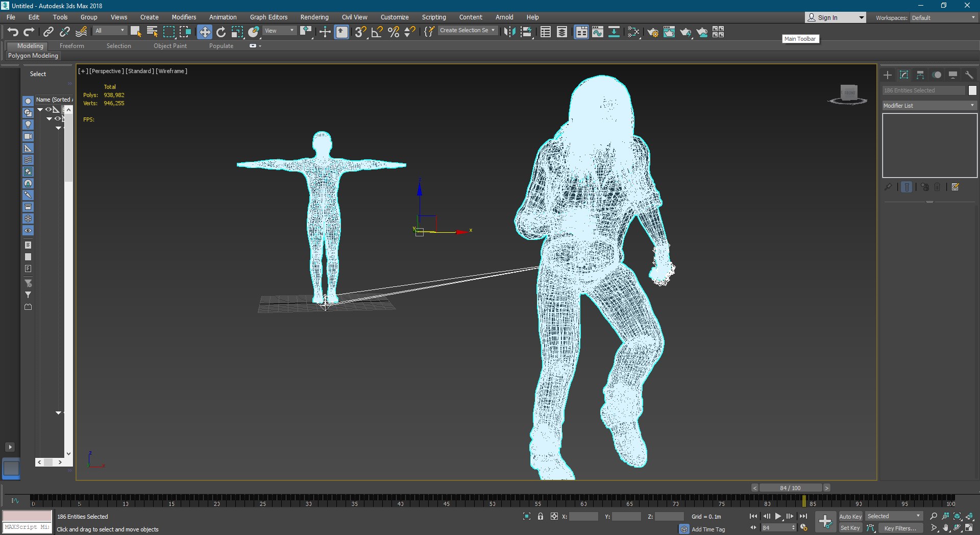Screen dimensions: 980x535
Task: Click the Undo arrow icon
Action: 13,32
